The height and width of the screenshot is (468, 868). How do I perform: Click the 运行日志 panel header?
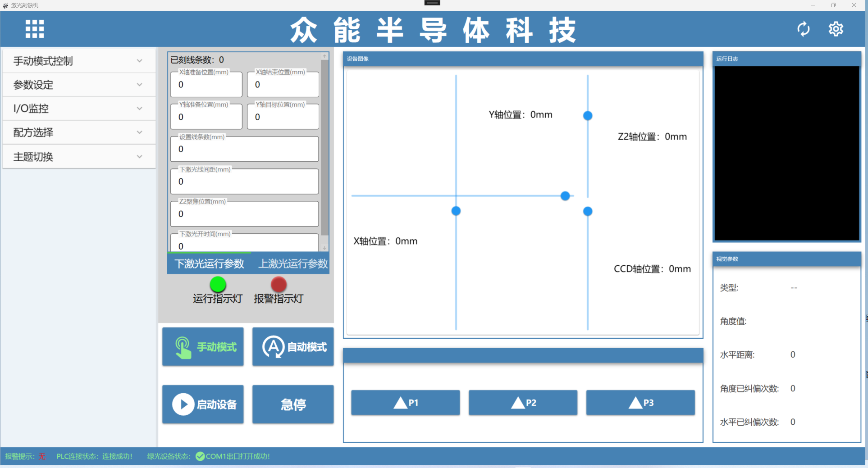[787, 59]
